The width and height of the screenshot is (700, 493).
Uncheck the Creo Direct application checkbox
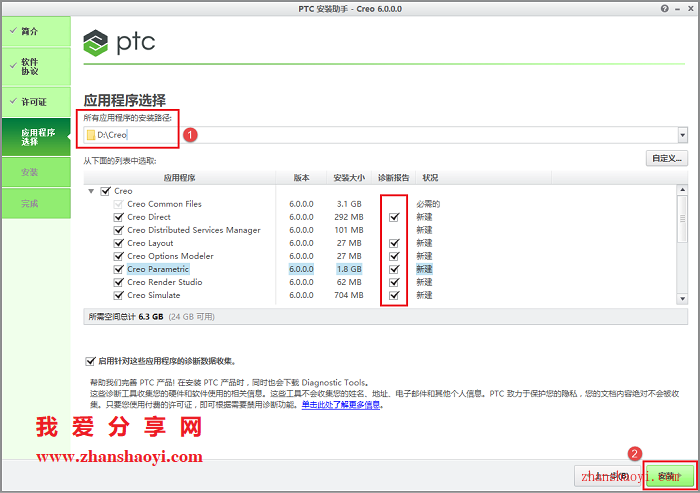click(x=118, y=217)
